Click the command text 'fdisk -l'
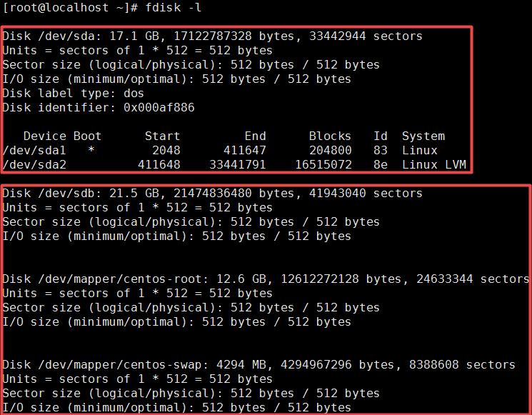 pos(174,7)
